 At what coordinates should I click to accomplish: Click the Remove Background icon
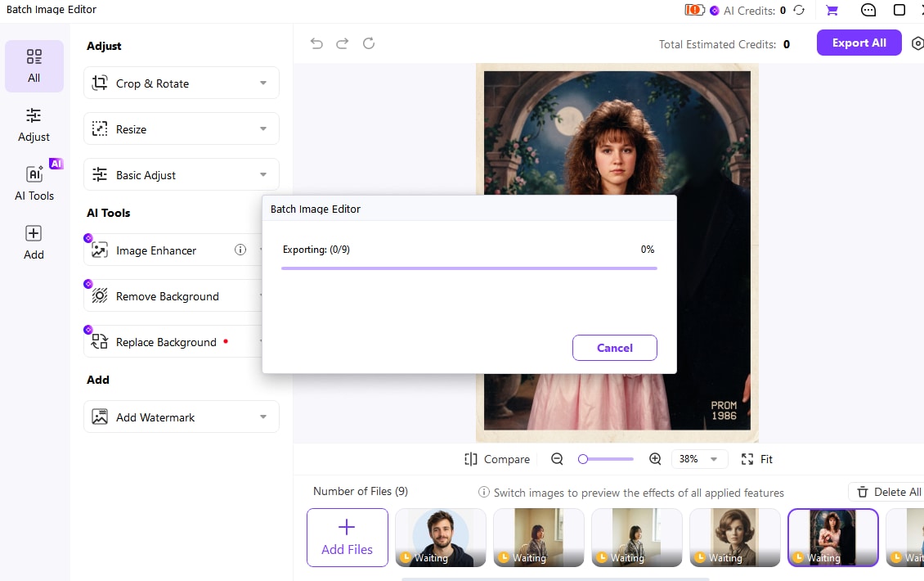click(x=100, y=296)
